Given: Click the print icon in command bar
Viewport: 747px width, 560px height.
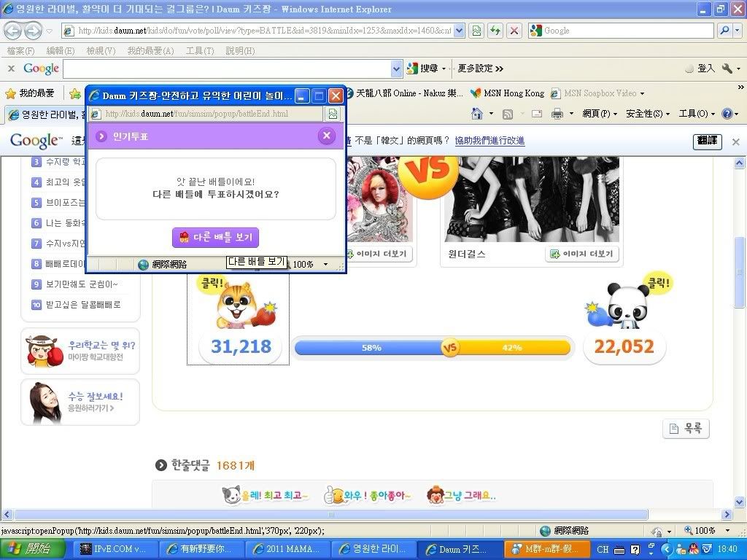Looking at the screenshot, I should [557, 114].
